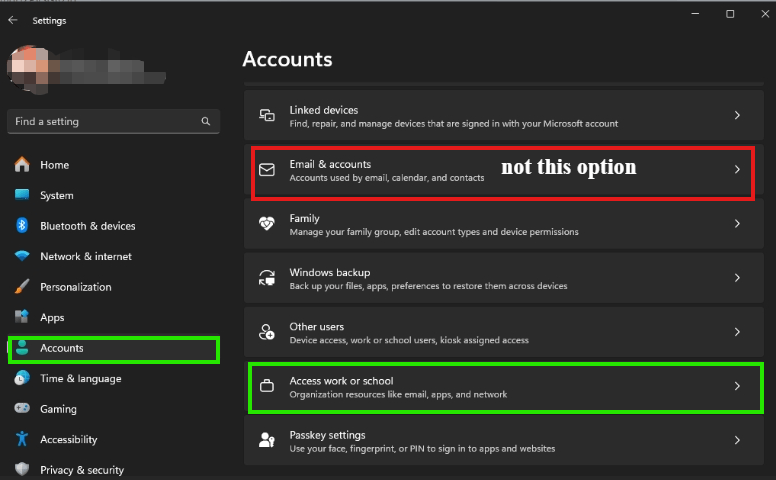The image size is (776, 480).
Task: Open Email & accounts chevron arrow
Action: click(737, 169)
